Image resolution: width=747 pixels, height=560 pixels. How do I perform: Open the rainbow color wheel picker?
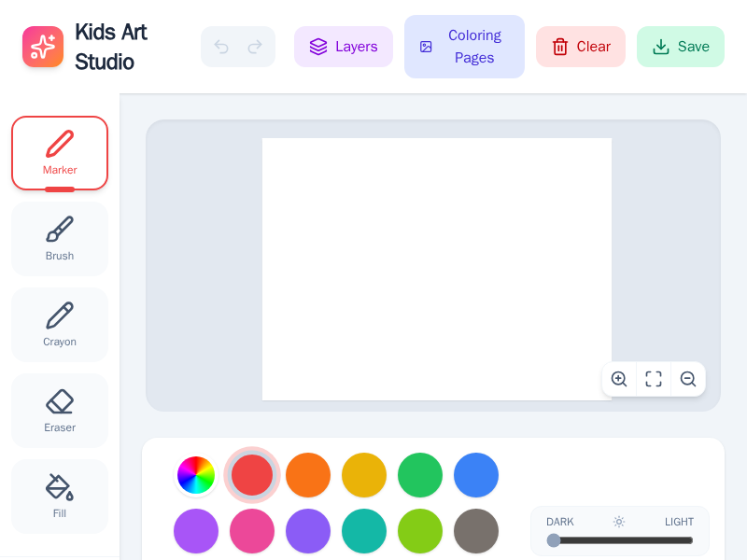(196, 475)
